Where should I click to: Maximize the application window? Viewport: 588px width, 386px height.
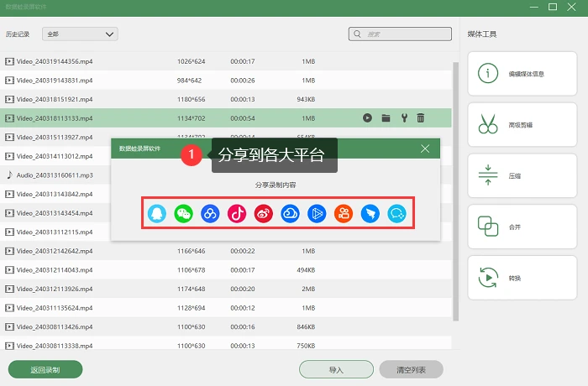553,7
